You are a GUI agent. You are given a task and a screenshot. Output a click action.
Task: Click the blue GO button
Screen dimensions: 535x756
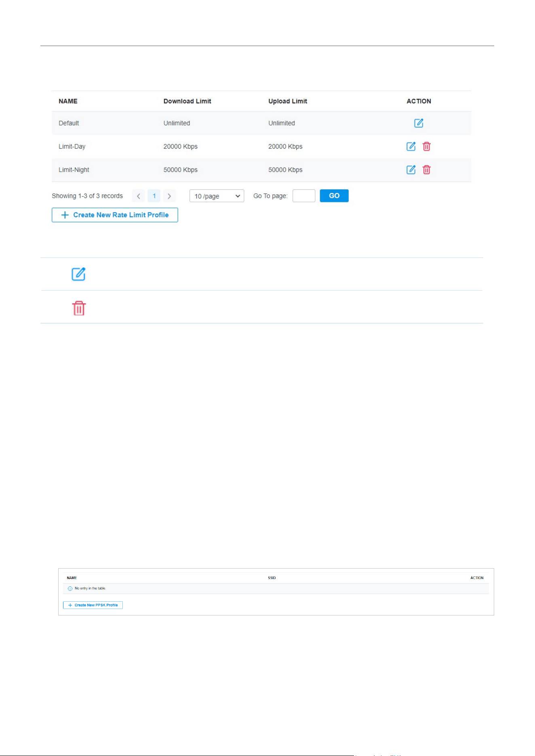334,196
